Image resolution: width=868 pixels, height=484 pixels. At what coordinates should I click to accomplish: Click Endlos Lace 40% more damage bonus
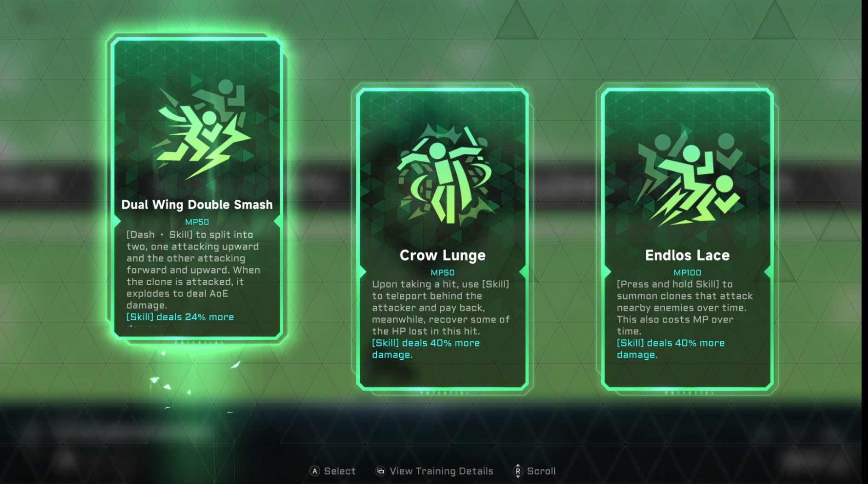[671, 349]
